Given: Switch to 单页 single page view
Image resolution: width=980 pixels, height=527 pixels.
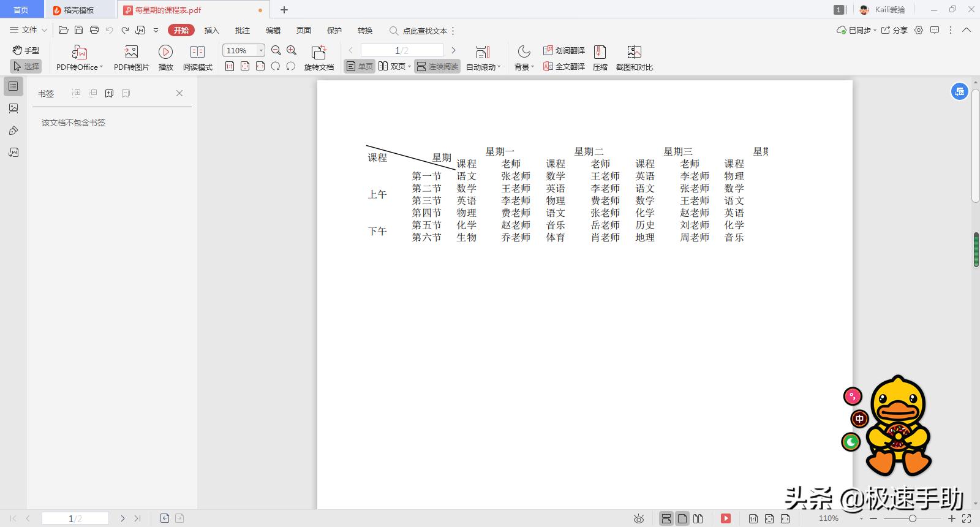Looking at the screenshot, I should tap(360, 66).
